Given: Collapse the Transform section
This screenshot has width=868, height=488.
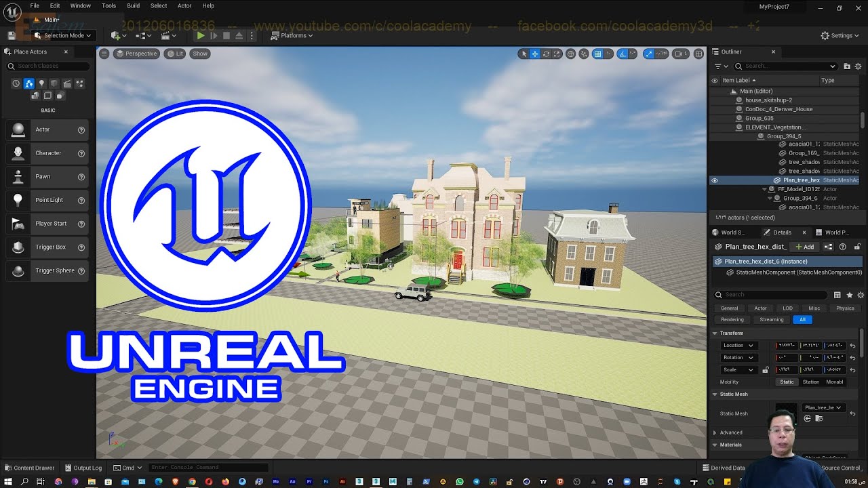Looking at the screenshot, I should click(715, 333).
